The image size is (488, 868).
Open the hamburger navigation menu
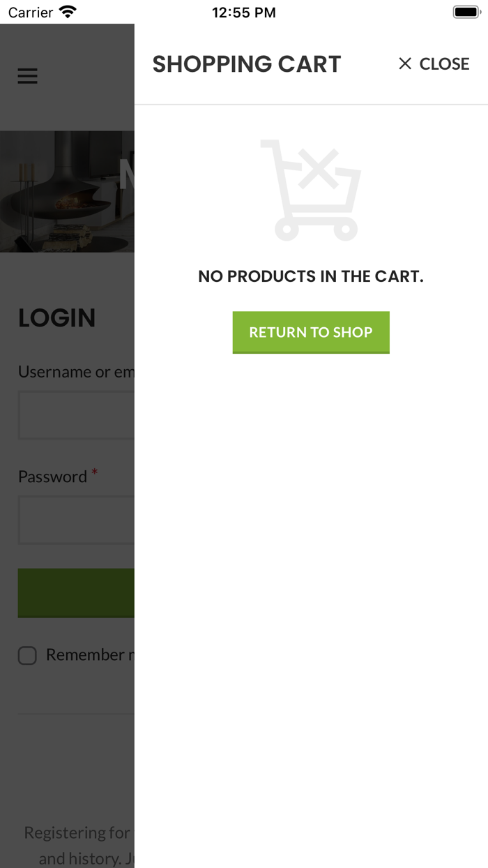pos(27,76)
